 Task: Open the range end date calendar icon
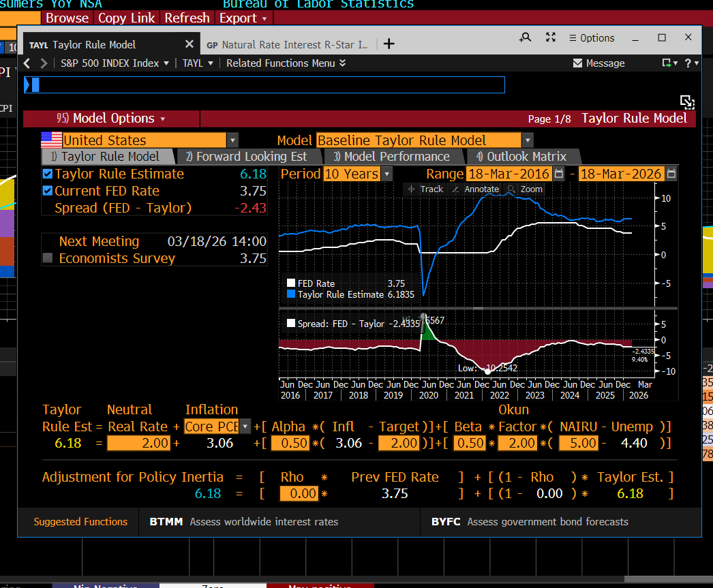pyautogui.click(x=671, y=174)
